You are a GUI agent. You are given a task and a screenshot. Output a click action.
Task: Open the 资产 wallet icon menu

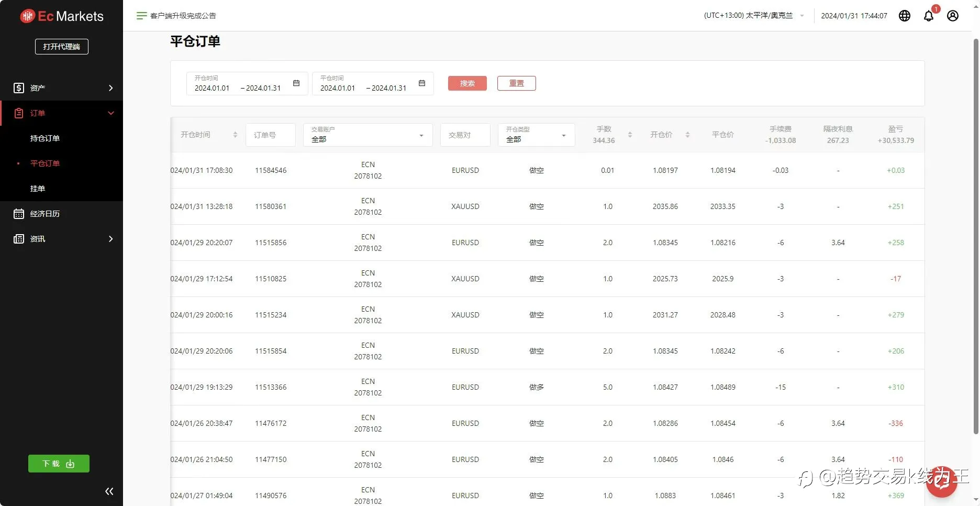[x=19, y=88]
